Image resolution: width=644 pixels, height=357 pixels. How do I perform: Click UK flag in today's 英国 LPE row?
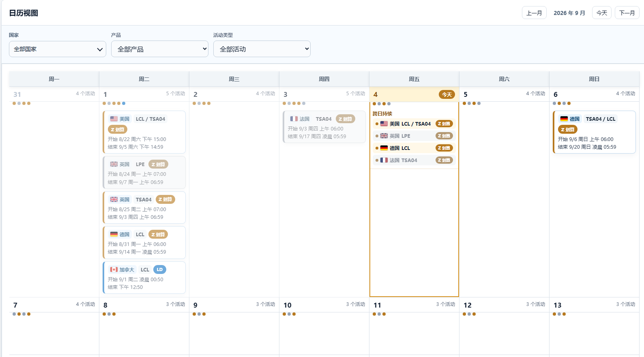click(x=384, y=136)
